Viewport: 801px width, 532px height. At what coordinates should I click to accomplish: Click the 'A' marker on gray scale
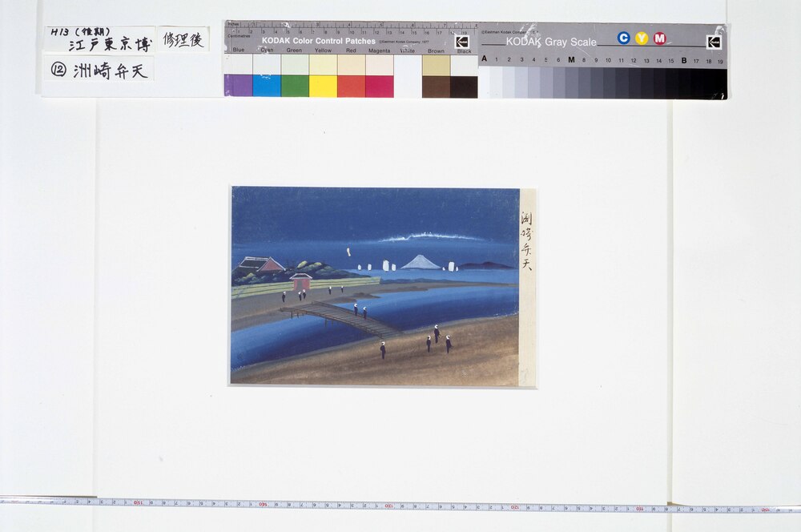click(x=484, y=58)
